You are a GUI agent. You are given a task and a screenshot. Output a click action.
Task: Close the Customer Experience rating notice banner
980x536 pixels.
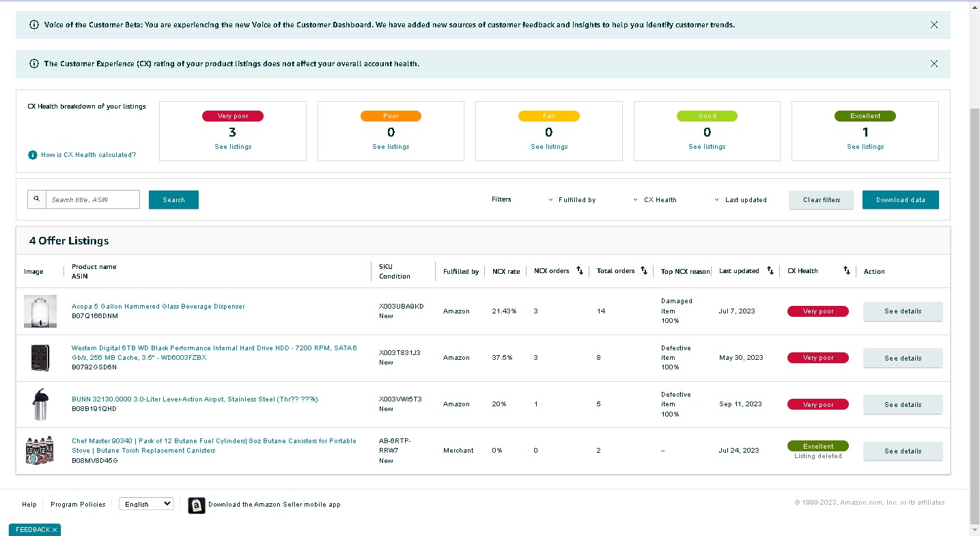click(934, 64)
